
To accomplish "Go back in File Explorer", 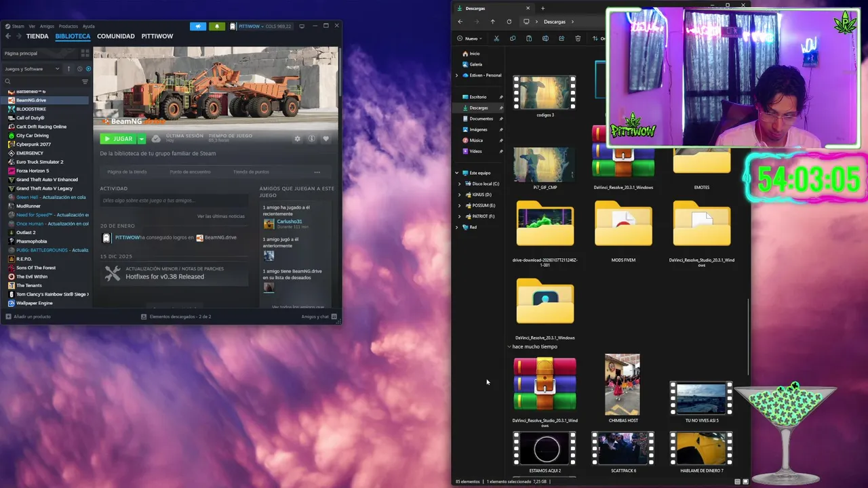I will pyautogui.click(x=460, y=22).
